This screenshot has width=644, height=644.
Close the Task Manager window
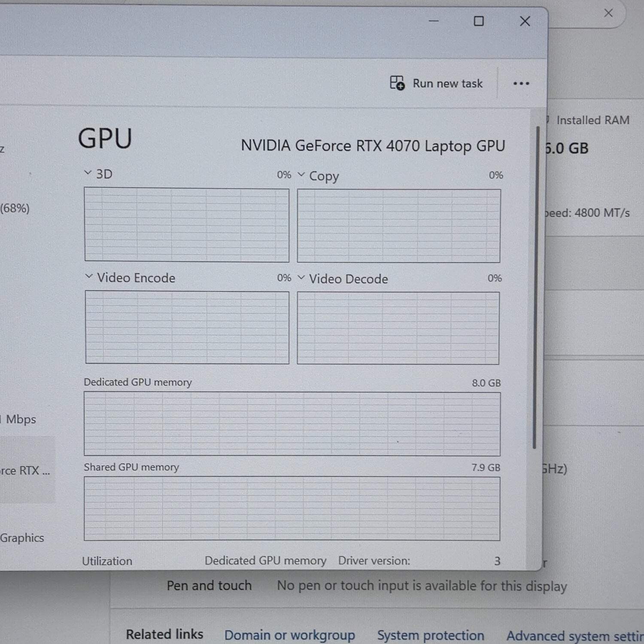[x=525, y=21]
